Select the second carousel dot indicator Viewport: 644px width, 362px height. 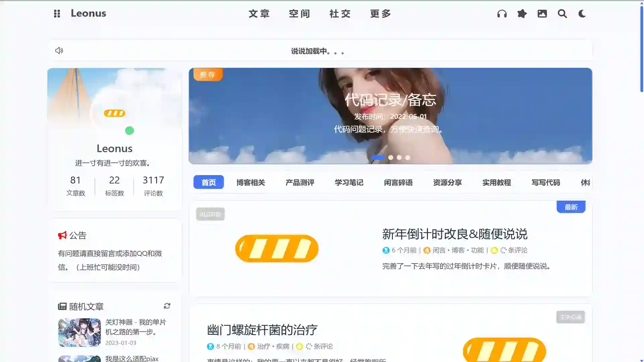(x=391, y=158)
